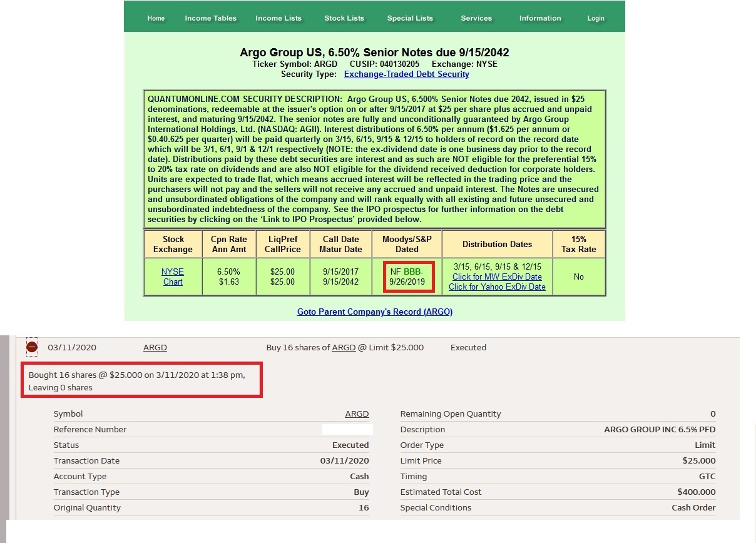Select the Account Type Cash value
756x543 pixels.
(x=359, y=476)
